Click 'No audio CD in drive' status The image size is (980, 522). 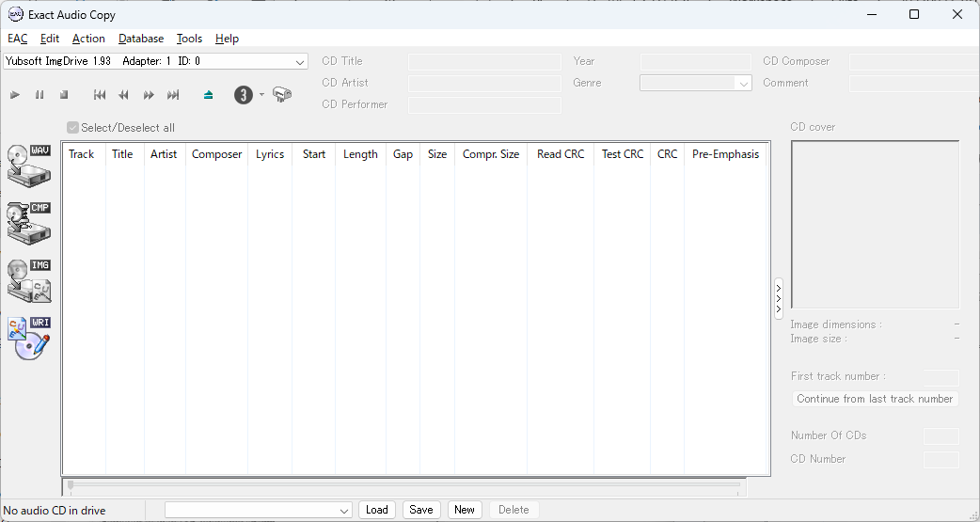pos(55,511)
